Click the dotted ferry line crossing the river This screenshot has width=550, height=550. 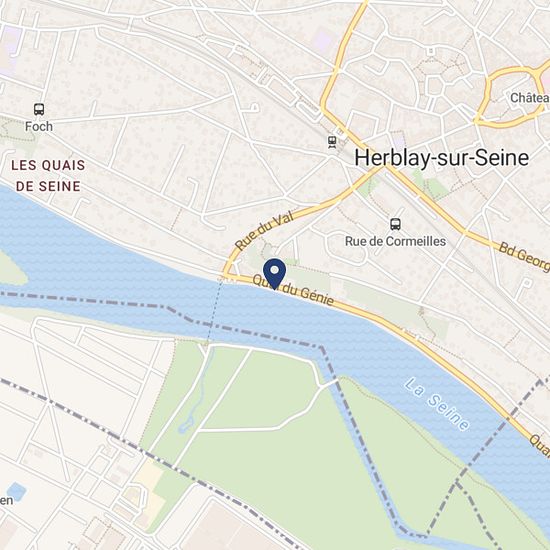point(214,311)
